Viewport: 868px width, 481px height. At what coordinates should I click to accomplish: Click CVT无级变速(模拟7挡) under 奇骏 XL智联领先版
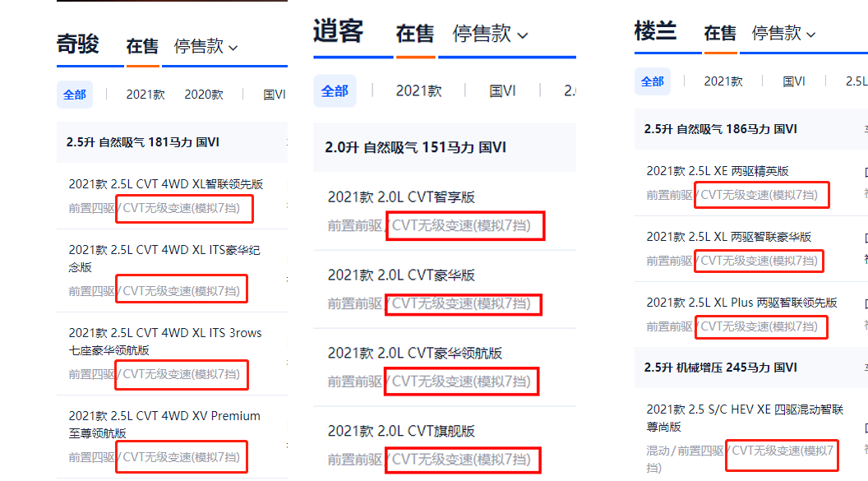pos(182,208)
